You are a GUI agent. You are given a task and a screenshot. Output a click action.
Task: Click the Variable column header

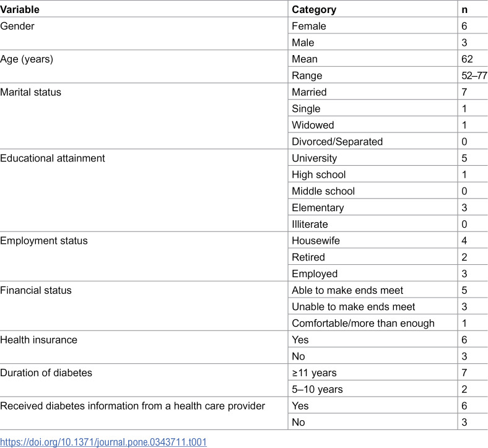20,9
